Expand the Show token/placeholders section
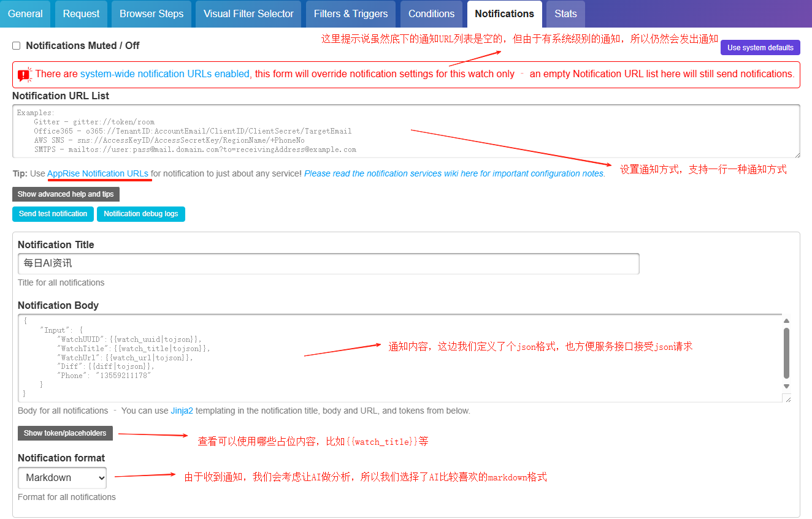This screenshot has width=812, height=519. click(65, 433)
